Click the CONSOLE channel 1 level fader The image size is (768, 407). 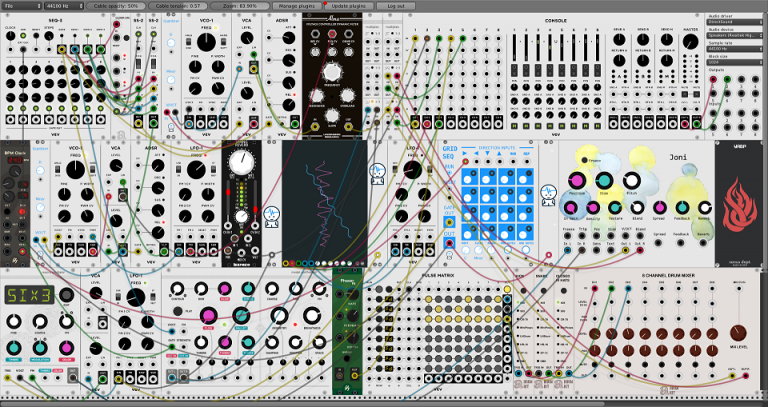[514, 48]
